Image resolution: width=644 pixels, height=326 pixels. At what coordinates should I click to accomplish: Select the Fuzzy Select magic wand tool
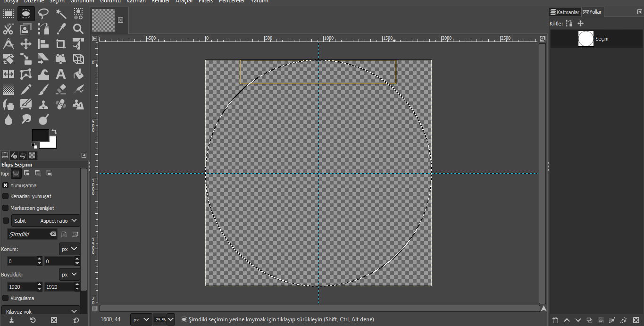tap(61, 14)
